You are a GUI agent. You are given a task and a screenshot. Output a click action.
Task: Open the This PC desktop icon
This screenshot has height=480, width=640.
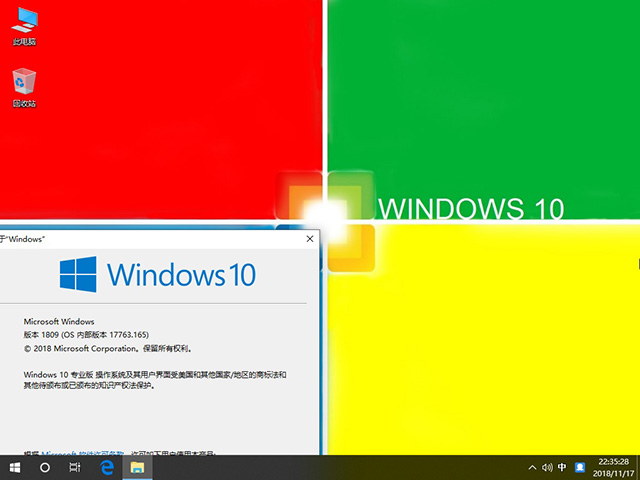point(24,26)
